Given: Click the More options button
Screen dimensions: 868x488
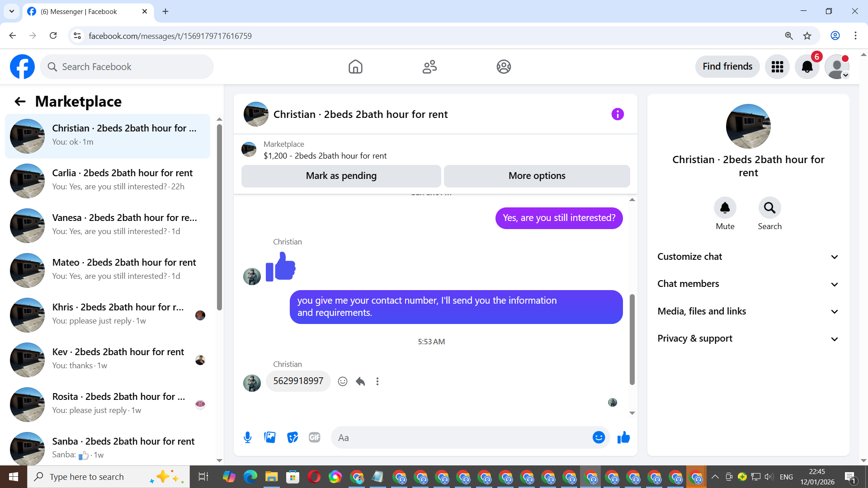Looking at the screenshot, I should click(537, 176).
